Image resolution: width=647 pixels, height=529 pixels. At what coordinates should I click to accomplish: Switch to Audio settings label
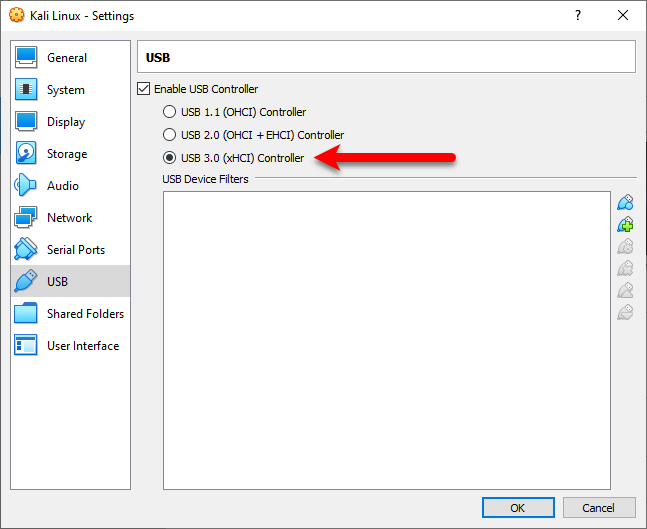pyautogui.click(x=63, y=186)
